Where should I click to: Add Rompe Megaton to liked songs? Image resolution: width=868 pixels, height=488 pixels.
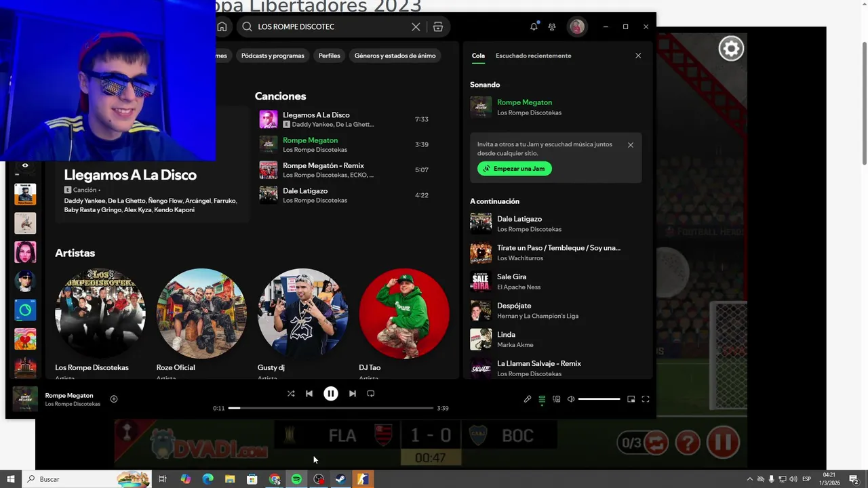pyautogui.click(x=114, y=399)
